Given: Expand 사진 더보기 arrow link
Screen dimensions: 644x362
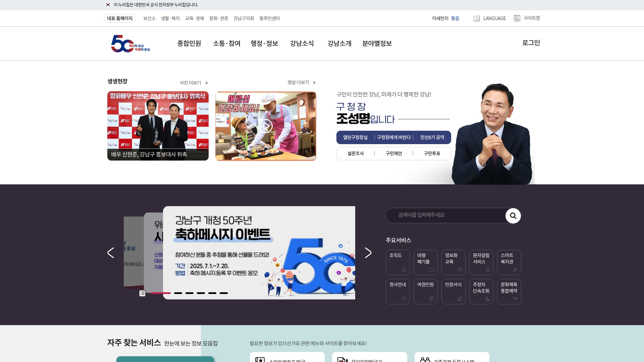Looking at the screenshot, I should point(194,83).
